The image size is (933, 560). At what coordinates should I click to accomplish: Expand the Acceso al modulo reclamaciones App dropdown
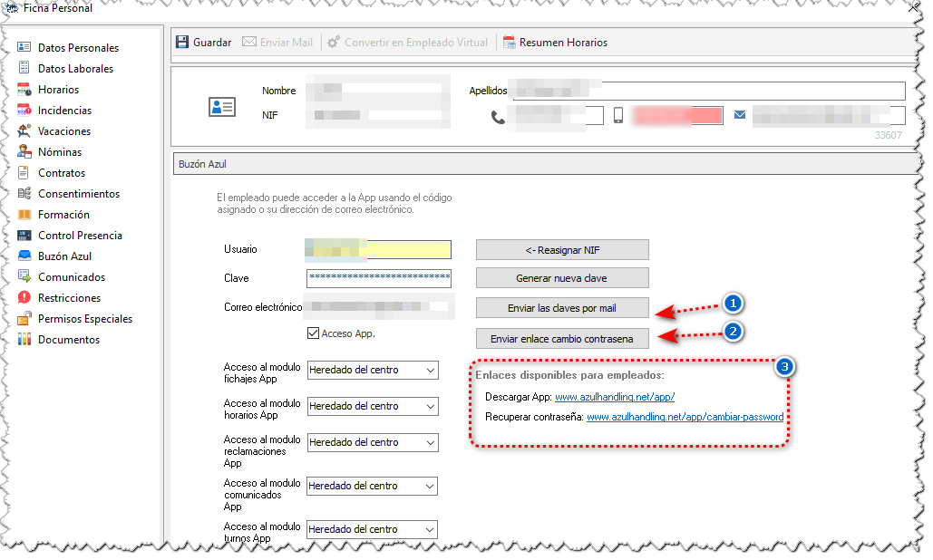click(373, 442)
